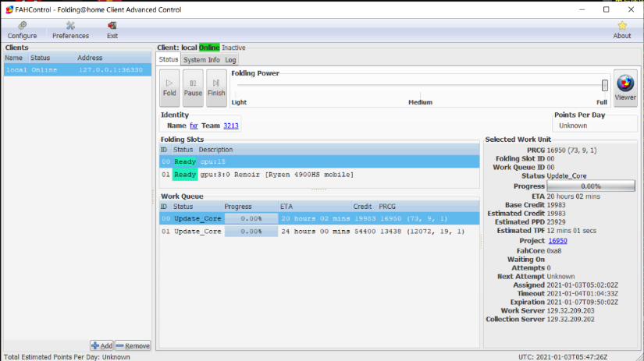Open the project 16950 link
This screenshot has width=644, height=361.
[x=557, y=241]
